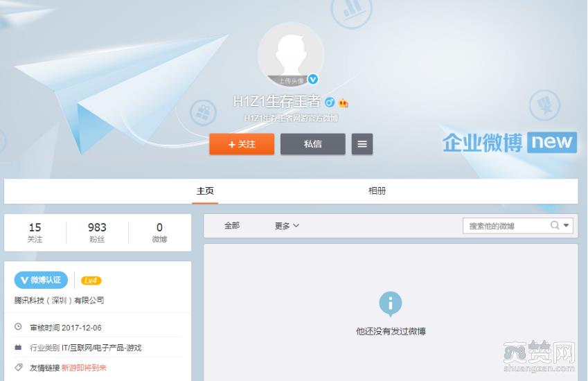The image size is (588, 381).
Task: Click the 微博认证 badge
Action: [x=41, y=280]
